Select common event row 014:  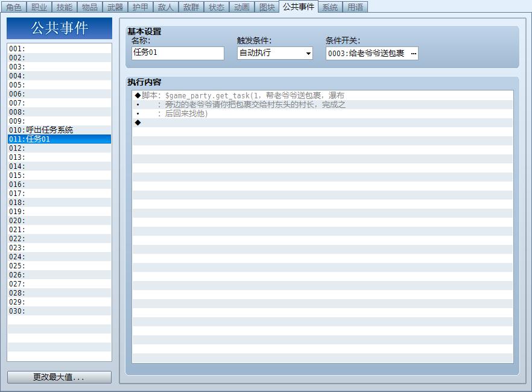(x=59, y=166)
